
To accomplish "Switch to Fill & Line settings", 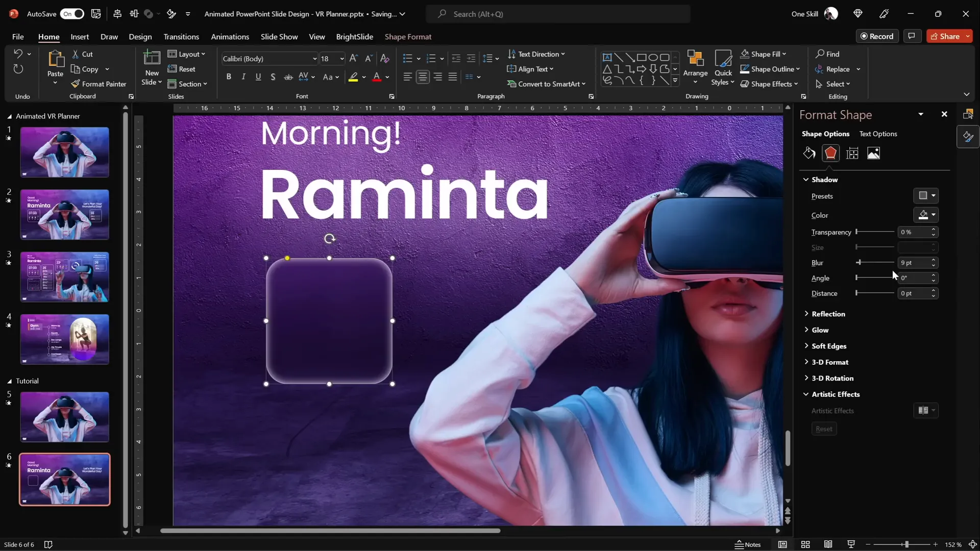I will tap(809, 153).
